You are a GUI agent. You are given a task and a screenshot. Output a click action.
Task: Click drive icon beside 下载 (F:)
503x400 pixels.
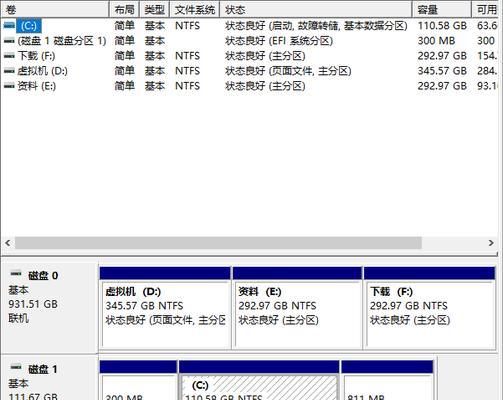[x=9, y=56]
